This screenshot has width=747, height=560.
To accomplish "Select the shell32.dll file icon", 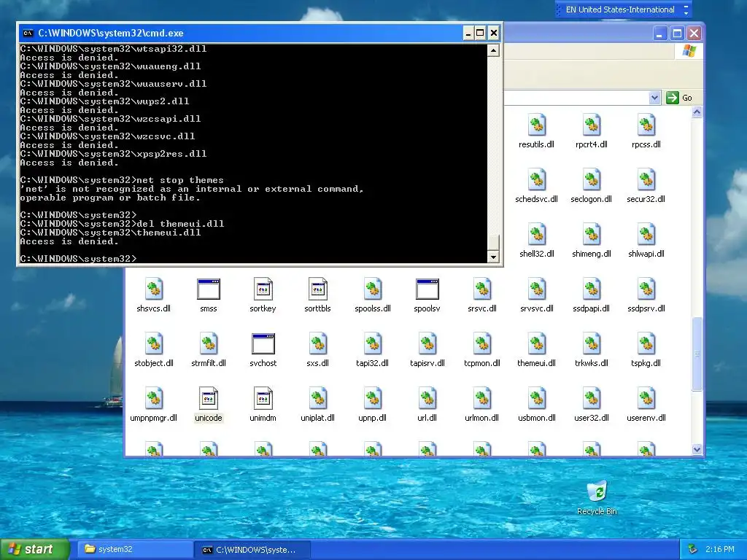I will click(536, 234).
